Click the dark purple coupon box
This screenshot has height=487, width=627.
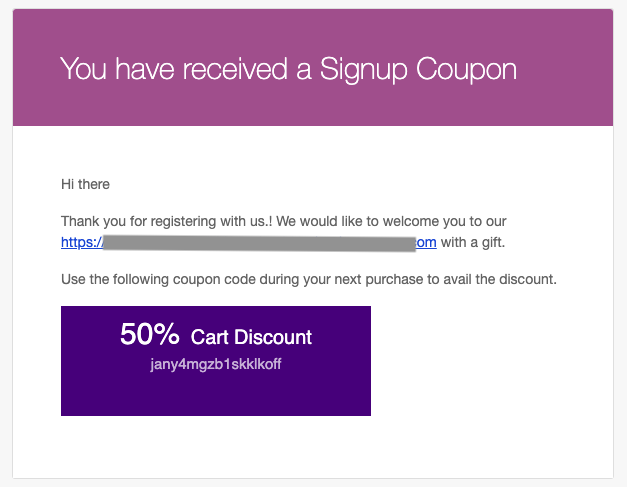(216, 361)
